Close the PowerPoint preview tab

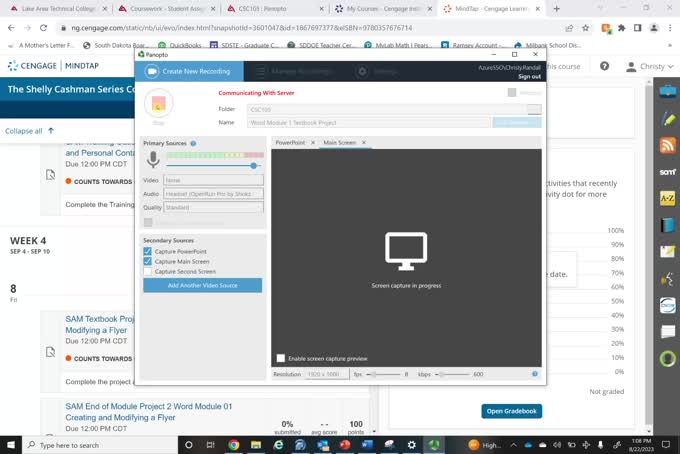click(x=313, y=143)
